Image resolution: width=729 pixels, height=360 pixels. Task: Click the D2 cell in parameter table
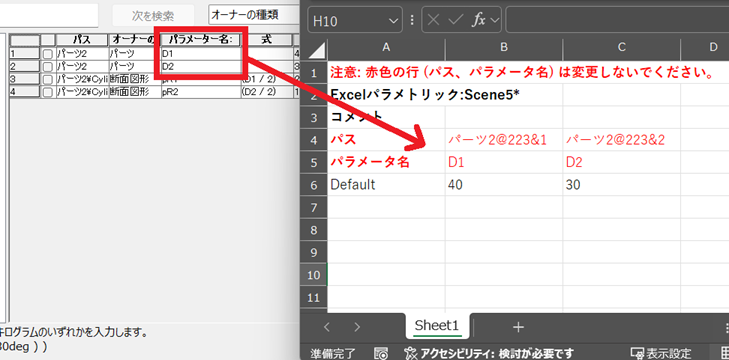click(201, 67)
